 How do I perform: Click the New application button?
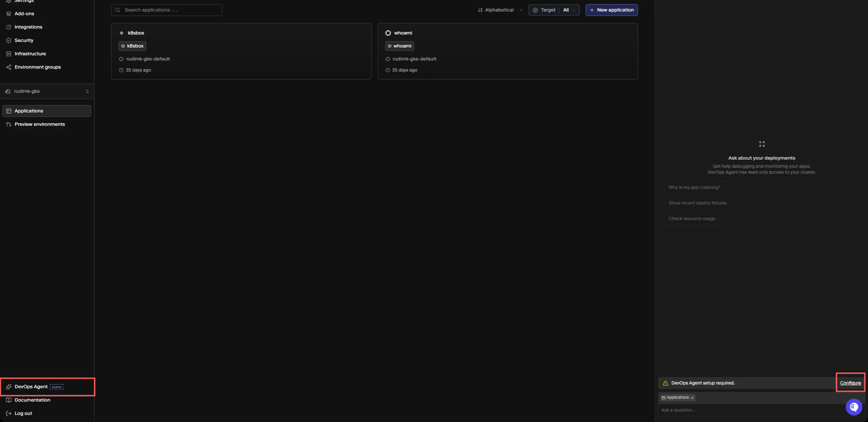[611, 10]
